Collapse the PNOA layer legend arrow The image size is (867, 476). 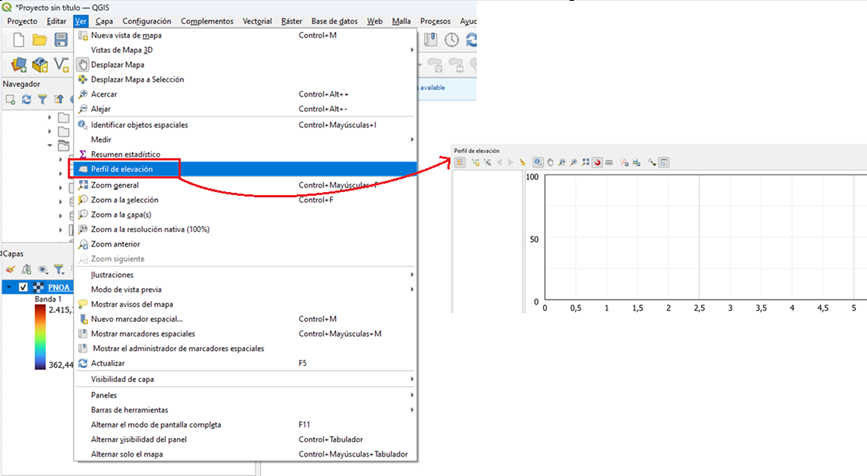coord(9,287)
